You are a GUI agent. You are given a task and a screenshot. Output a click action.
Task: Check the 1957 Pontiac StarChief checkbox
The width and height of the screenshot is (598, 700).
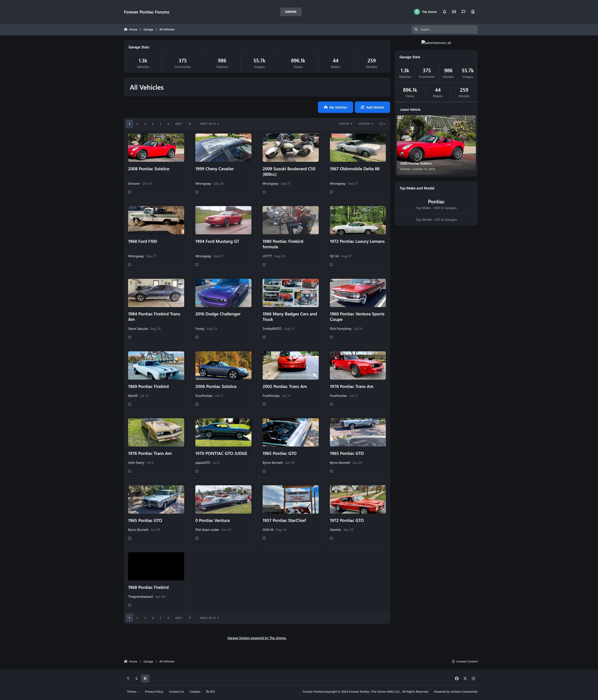coord(264,538)
